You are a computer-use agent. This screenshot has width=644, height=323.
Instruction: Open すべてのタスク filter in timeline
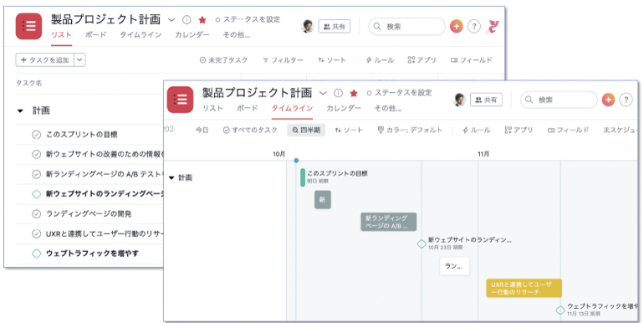tap(250, 131)
